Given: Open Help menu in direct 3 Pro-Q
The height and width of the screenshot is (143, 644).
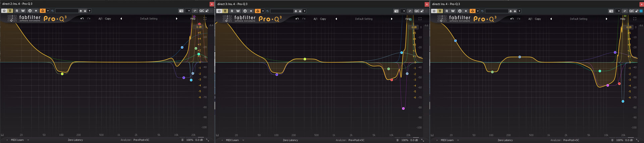Looking at the screenshot, I should coord(408,19).
